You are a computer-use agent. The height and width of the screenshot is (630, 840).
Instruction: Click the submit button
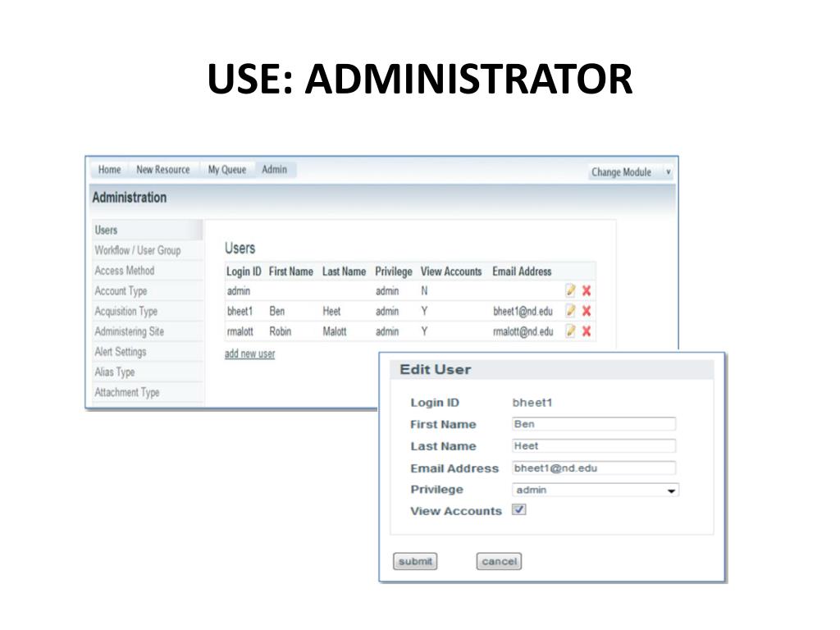tap(415, 561)
